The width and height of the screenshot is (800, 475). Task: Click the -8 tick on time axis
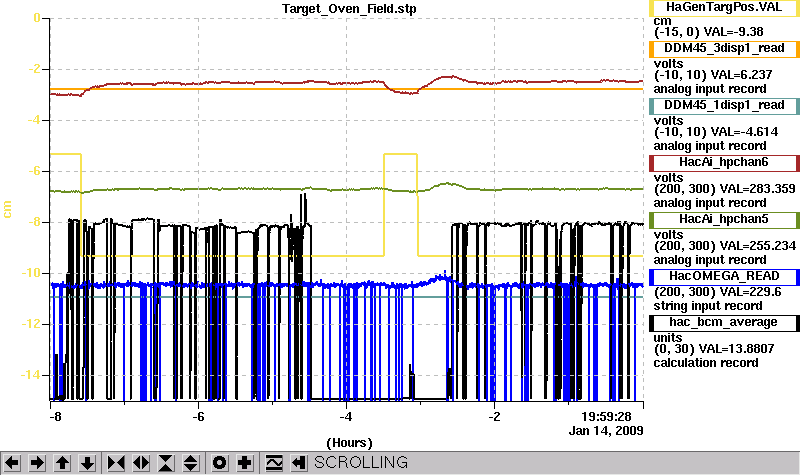(x=55, y=417)
